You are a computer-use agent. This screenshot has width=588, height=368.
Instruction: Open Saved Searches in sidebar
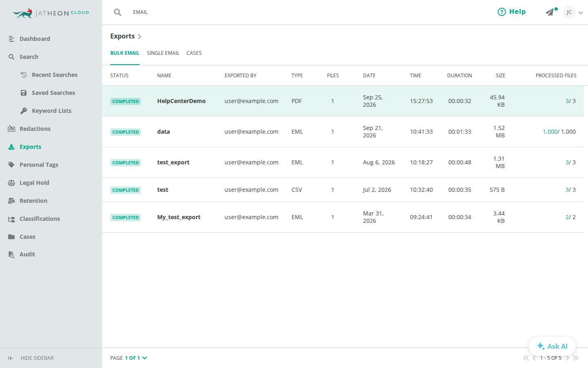[53, 93]
